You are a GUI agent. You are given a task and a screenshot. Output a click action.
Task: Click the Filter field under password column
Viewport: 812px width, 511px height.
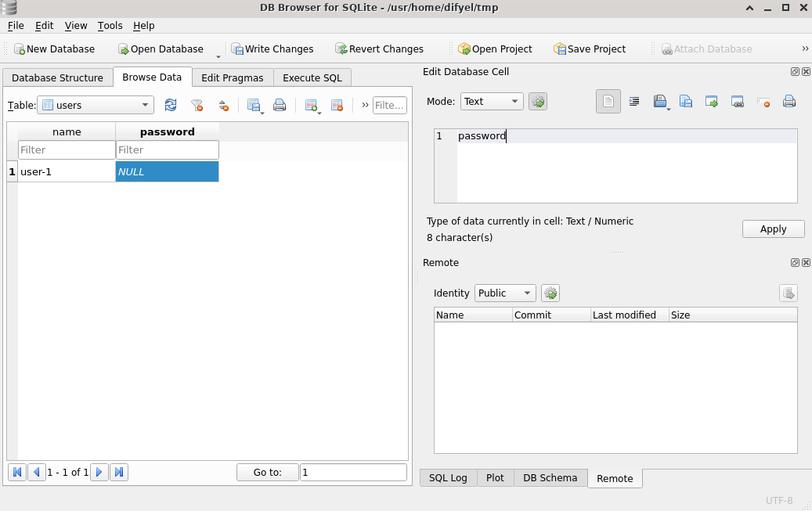coord(168,149)
